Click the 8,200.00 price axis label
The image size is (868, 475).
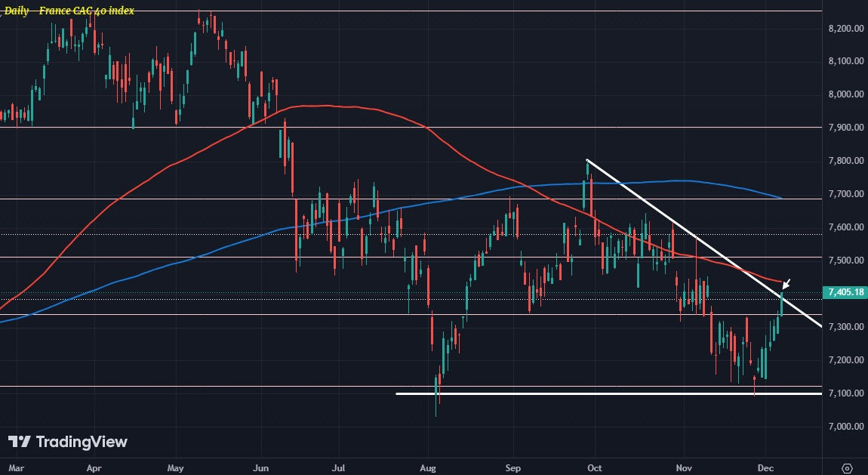pyautogui.click(x=845, y=28)
